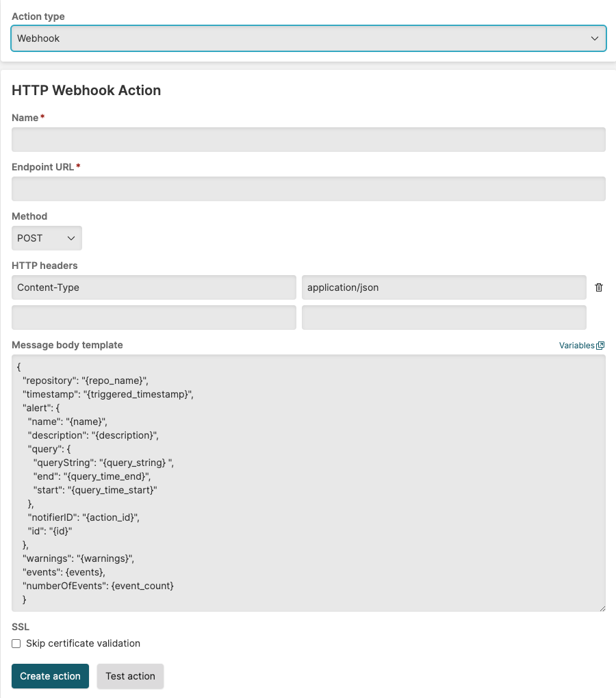Click the chevron on the Method selector
The width and height of the screenshot is (616, 698).
[70, 237]
